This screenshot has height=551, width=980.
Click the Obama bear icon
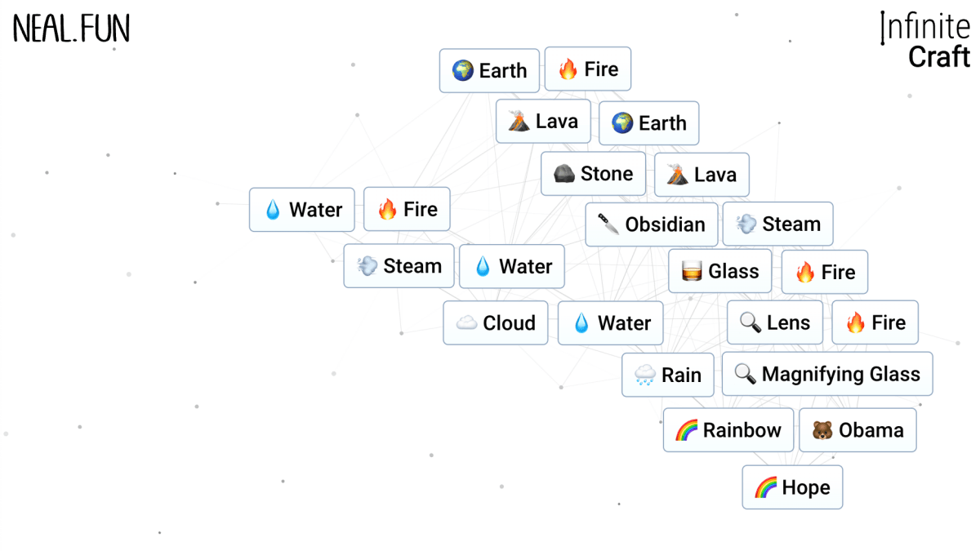(x=822, y=430)
